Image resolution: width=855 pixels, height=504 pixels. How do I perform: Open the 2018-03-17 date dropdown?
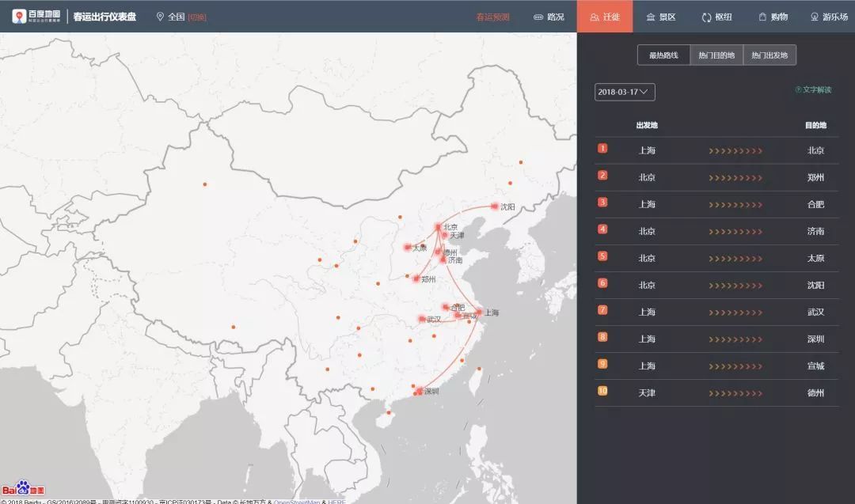pyautogui.click(x=625, y=92)
